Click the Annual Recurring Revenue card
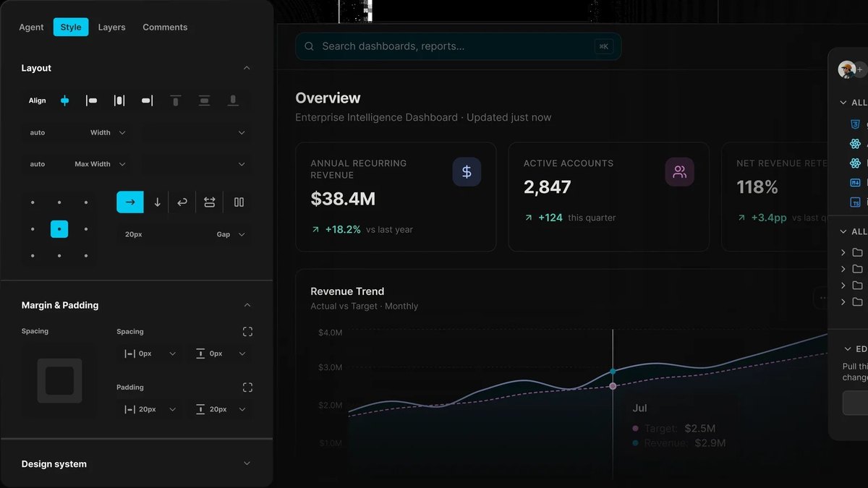Screen dimensions: 868x488 [x=396, y=197]
